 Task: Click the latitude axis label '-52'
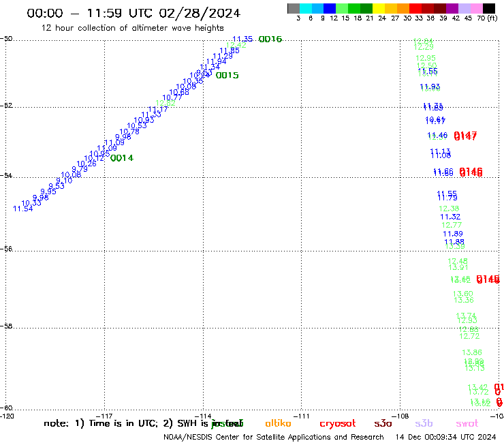click(6, 106)
